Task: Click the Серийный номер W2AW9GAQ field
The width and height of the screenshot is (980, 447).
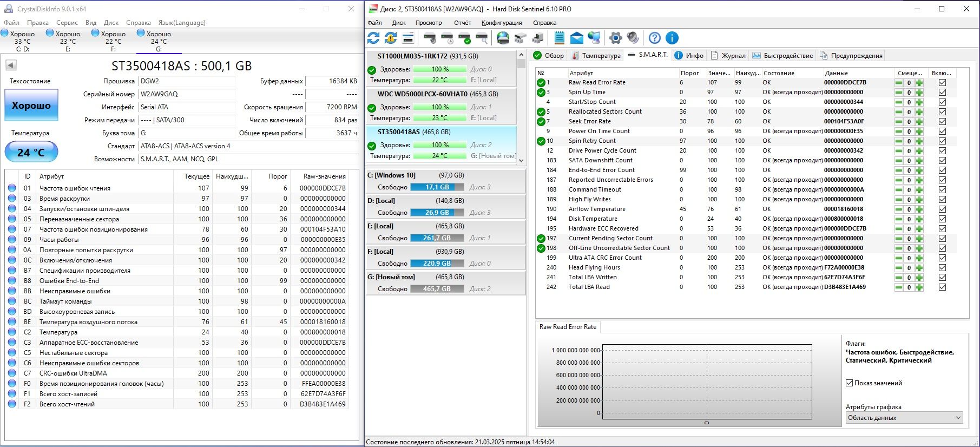Action: pyautogui.click(x=187, y=94)
